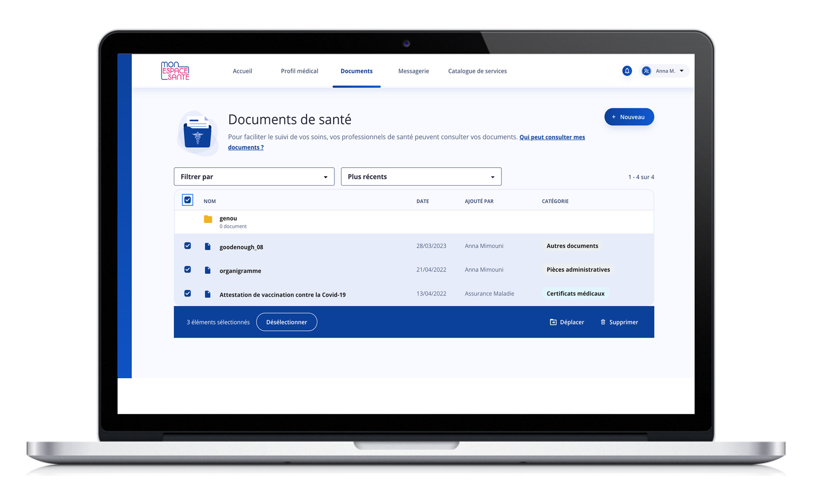
Task: Click the yellow genou folder icon
Action: click(x=208, y=219)
